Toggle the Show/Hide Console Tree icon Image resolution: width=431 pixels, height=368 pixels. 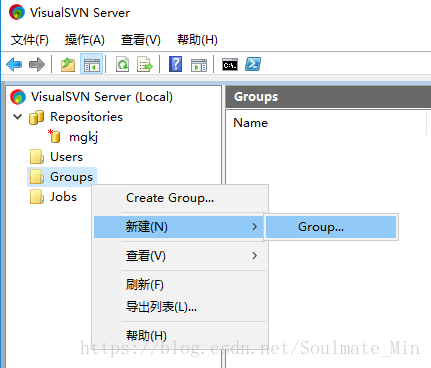[x=92, y=64]
